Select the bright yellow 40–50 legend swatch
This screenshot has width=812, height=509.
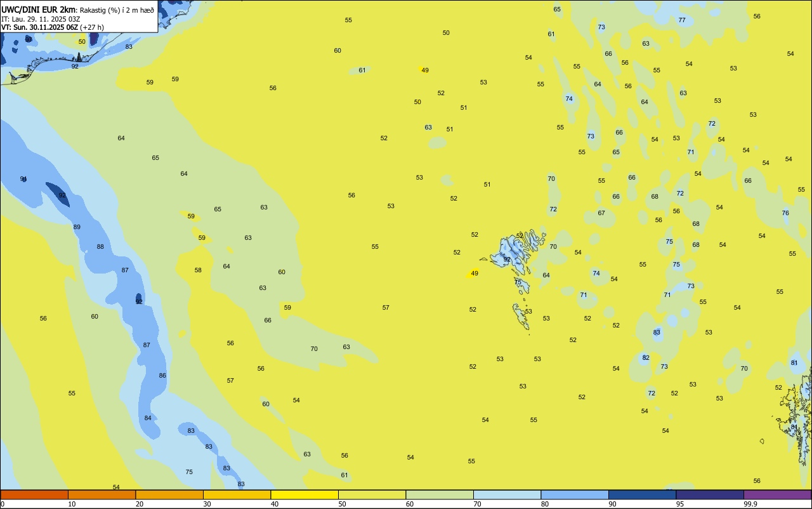pos(304,494)
